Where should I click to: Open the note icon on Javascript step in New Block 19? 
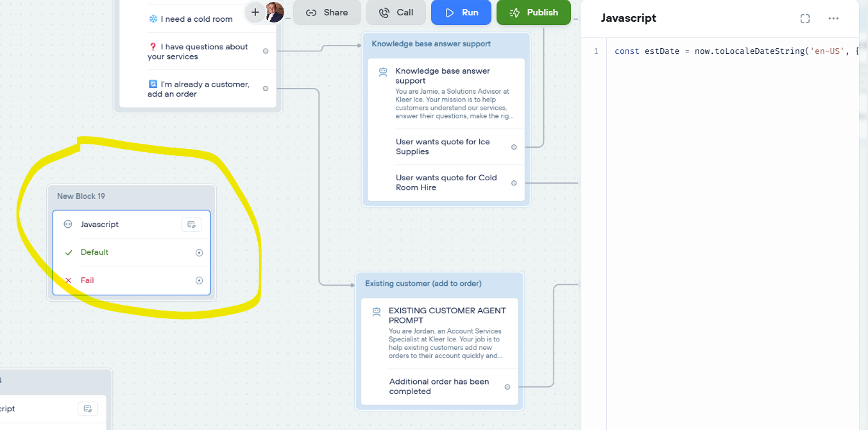tap(191, 225)
